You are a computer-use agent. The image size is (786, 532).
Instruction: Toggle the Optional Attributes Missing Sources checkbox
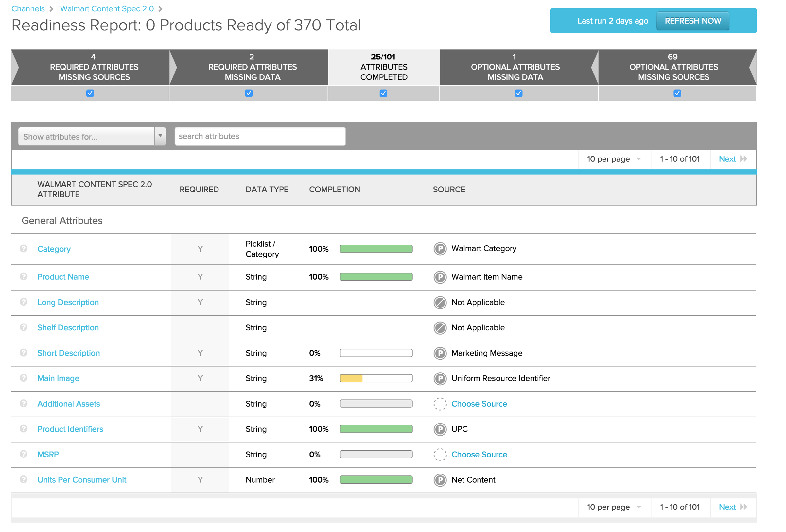(677, 93)
